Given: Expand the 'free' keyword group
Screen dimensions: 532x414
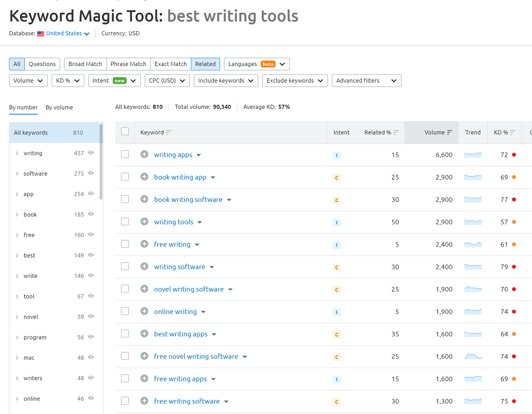Looking at the screenshot, I should coord(17,235).
